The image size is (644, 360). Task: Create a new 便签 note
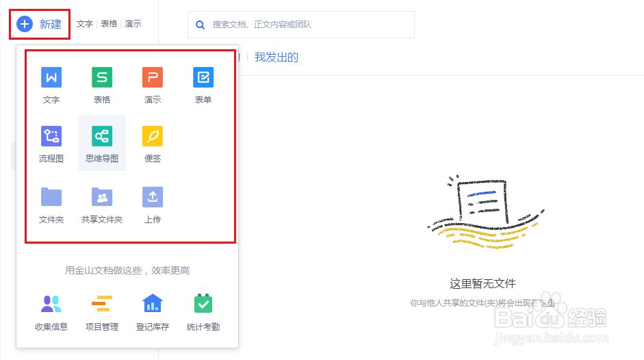click(x=153, y=144)
